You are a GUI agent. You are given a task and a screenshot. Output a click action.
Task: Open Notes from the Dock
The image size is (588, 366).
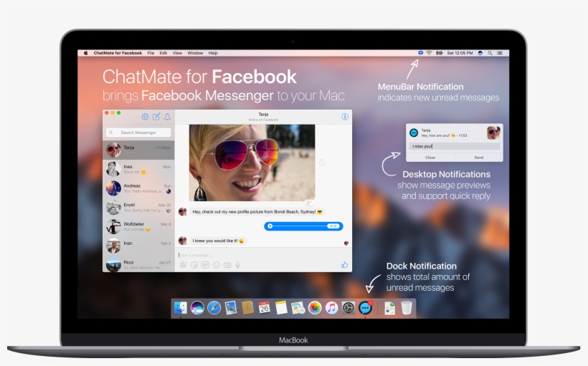281,308
